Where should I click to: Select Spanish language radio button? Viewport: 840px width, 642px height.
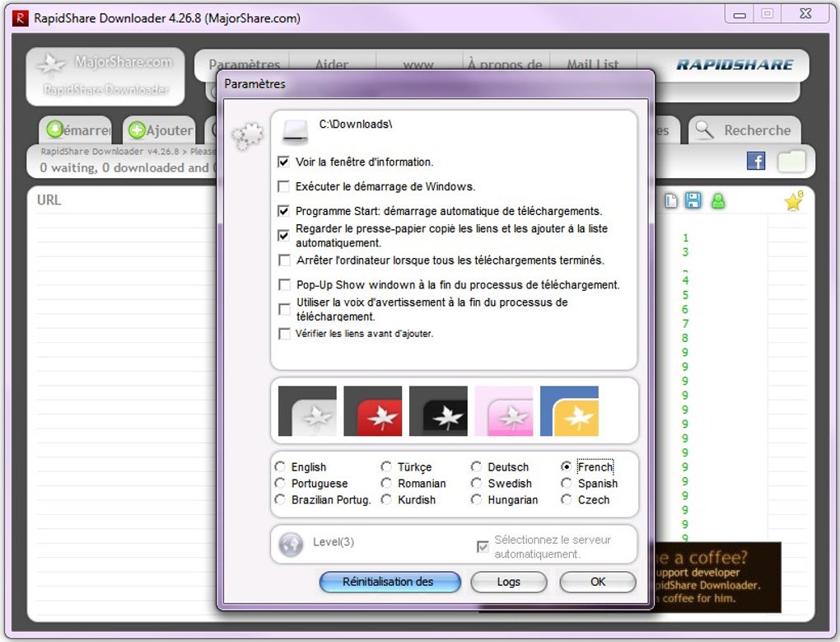coord(567,484)
